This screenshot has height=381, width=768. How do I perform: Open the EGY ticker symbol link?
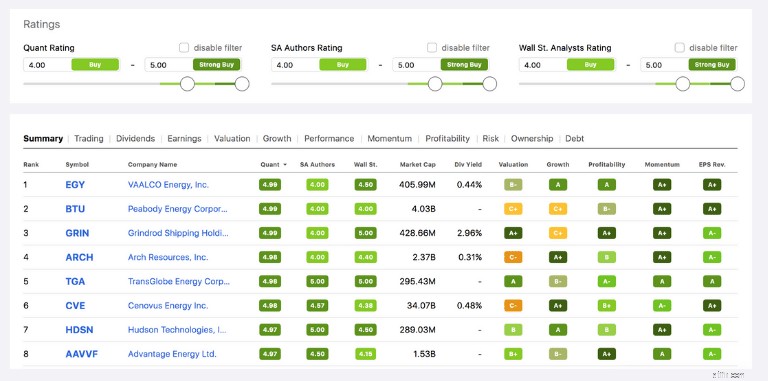coord(75,185)
